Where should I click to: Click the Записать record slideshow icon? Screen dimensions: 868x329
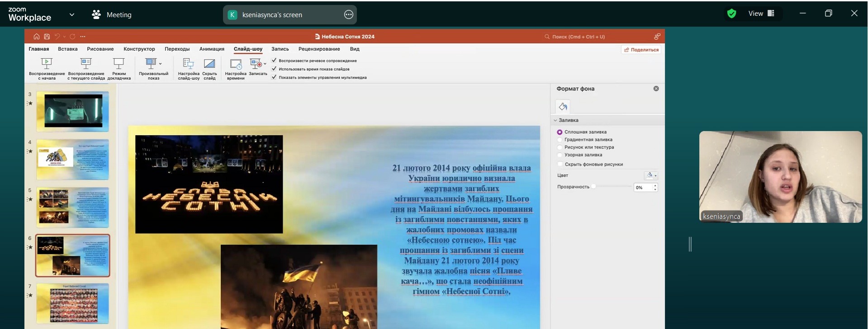pos(256,63)
